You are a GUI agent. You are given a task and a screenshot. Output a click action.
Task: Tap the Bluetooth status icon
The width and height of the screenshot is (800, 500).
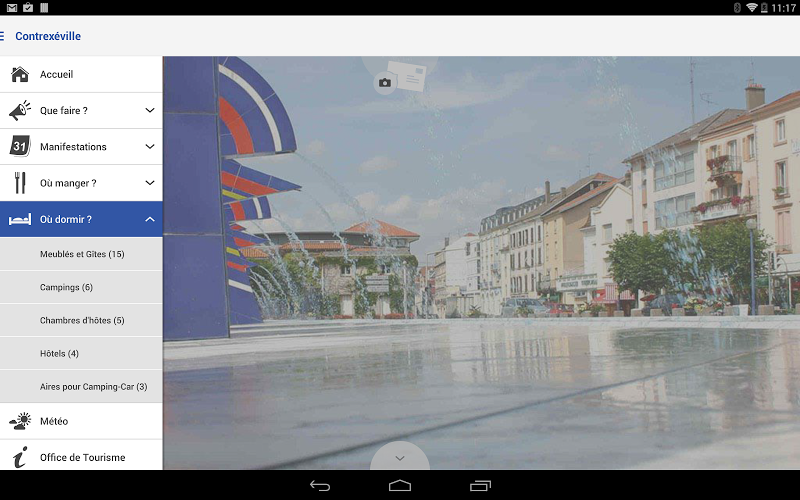737,8
